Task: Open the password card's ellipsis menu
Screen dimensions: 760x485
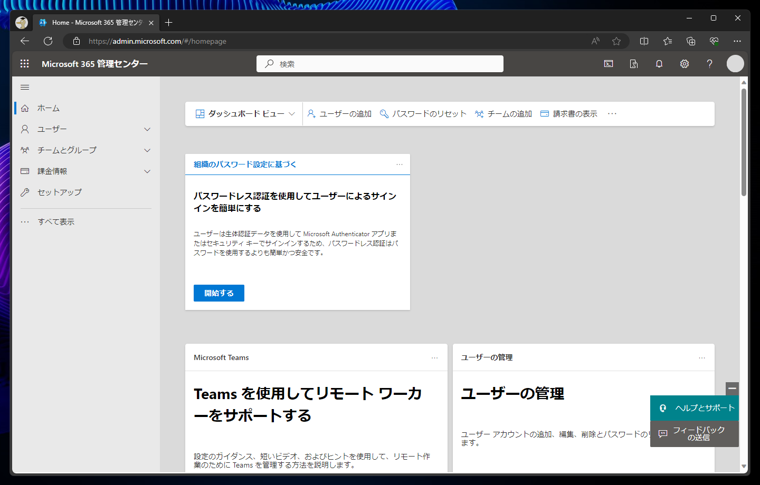Action: (x=399, y=164)
